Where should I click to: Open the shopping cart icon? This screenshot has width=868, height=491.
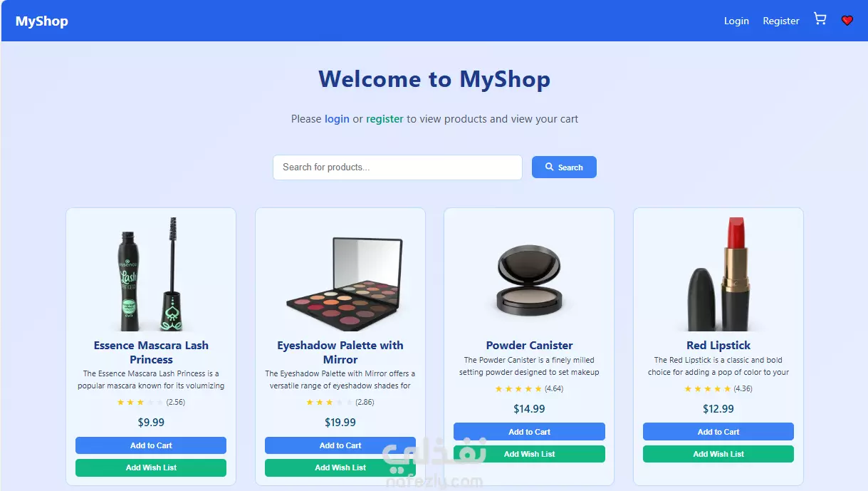click(820, 20)
